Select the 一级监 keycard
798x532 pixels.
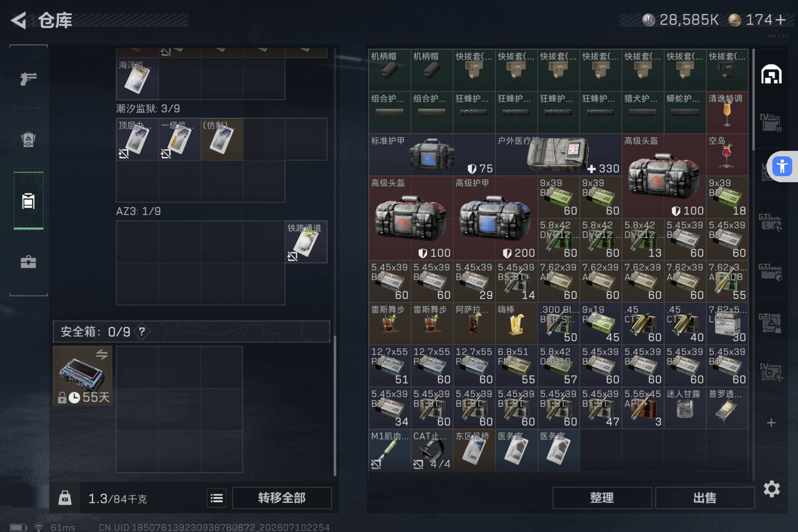coord(180,139)
